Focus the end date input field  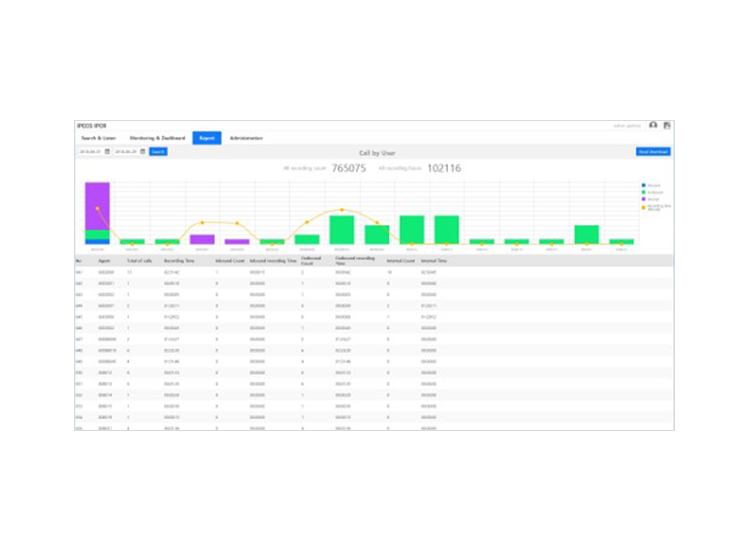[125, 152]
